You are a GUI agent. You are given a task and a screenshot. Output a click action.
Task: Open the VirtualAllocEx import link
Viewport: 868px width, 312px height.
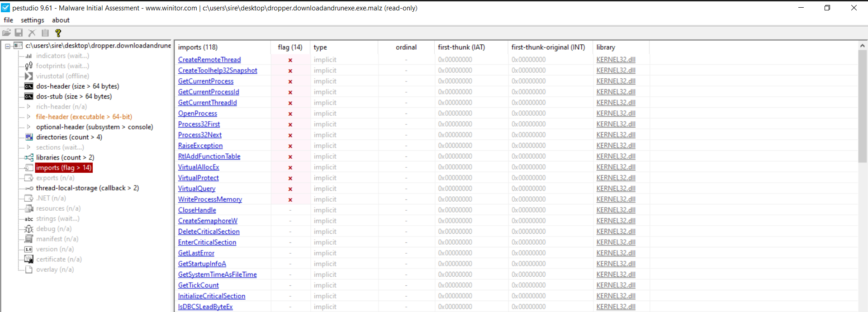click(199, 167)
